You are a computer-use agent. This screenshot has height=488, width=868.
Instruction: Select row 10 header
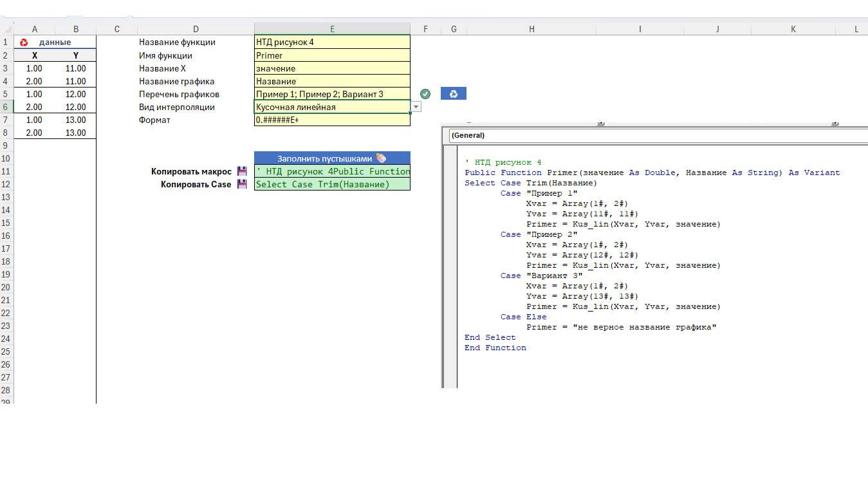click(6, 158)
